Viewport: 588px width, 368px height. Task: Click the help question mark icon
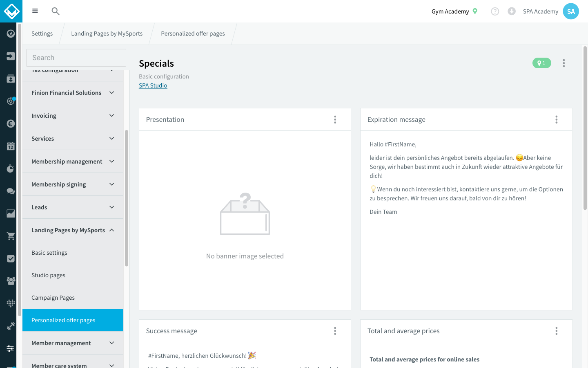pyautogui.click(x=495, y=11)
